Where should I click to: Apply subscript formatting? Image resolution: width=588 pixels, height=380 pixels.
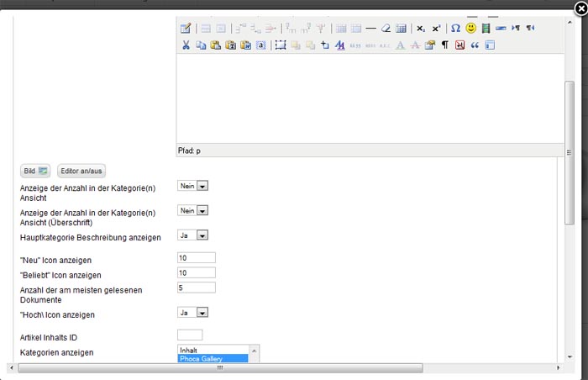click(x=421, y=28)
